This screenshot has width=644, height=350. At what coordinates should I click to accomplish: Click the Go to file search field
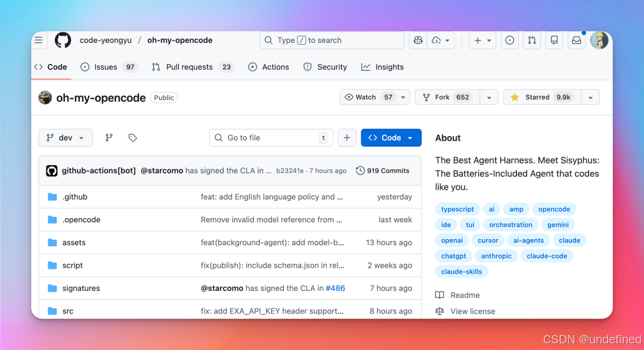click(x=271, y=138)
